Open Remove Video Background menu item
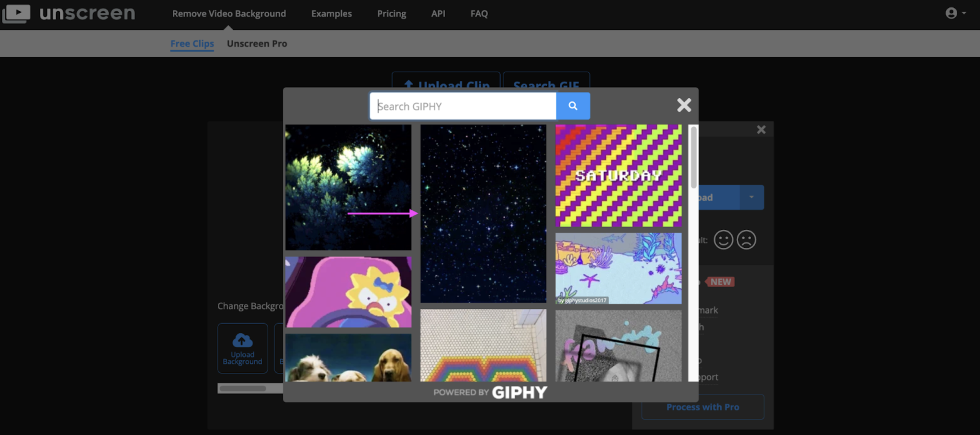The height and width of the screenshot is (435, 980). 229,14
